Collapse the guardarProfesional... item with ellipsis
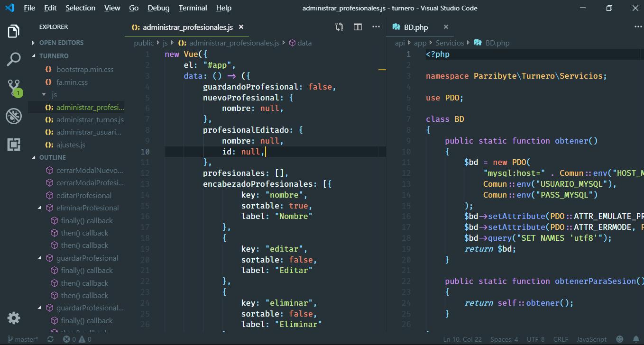Viewport: 644px width, 345px height. coord(40,308)
